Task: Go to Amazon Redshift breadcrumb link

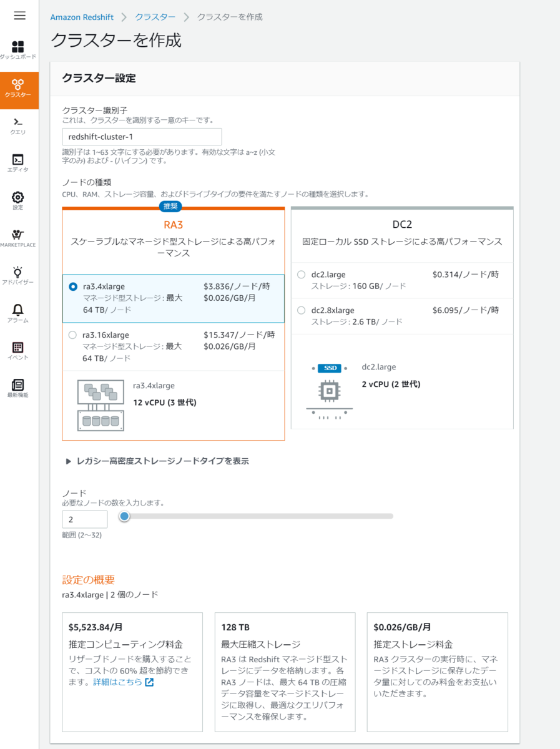Action: pos(82,17)
